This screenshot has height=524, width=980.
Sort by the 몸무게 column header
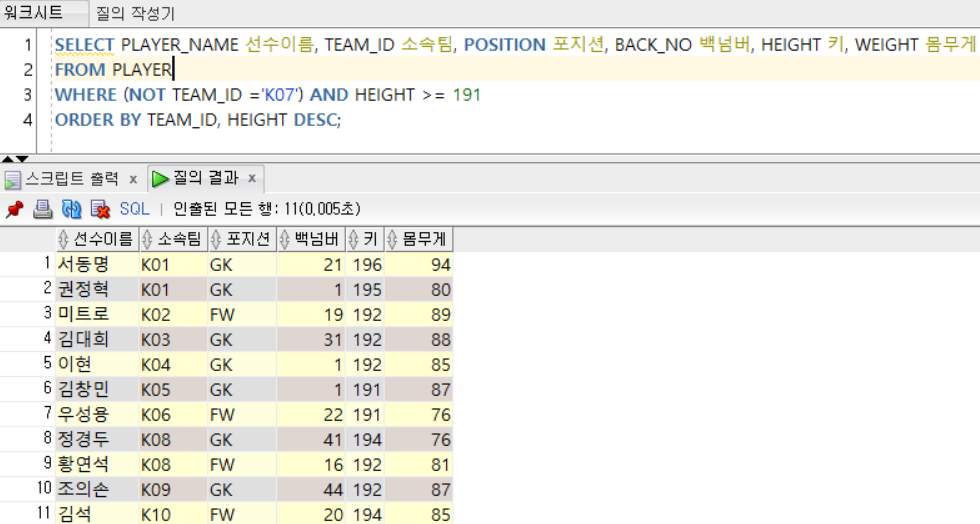click(419, 239)
